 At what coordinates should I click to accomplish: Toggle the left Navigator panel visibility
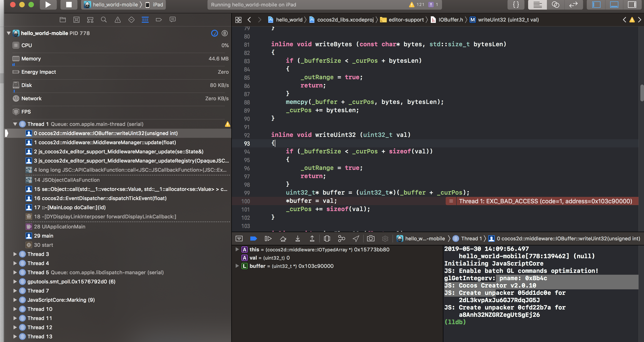pos(596,5)
